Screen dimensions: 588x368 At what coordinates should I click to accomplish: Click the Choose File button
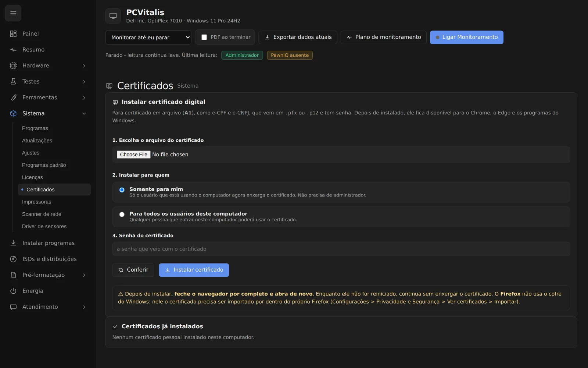tap(134, 155)
